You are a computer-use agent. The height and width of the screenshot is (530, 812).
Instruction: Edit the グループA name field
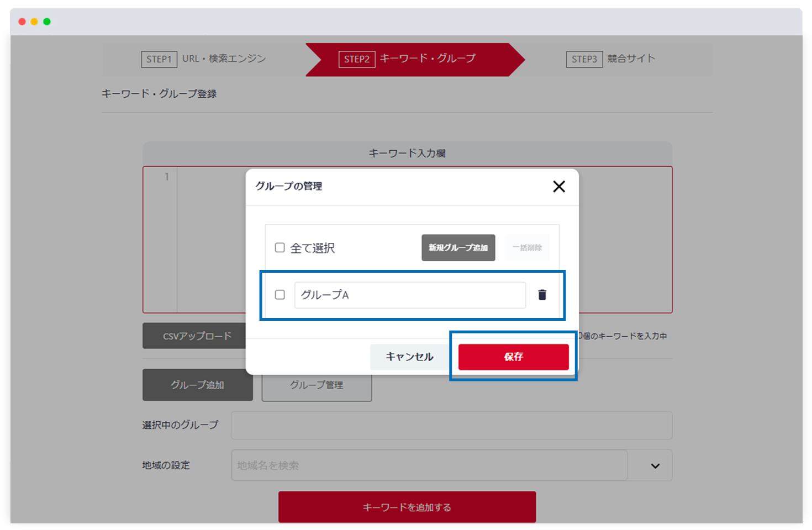pyautogui.click(x=409, y=295)
